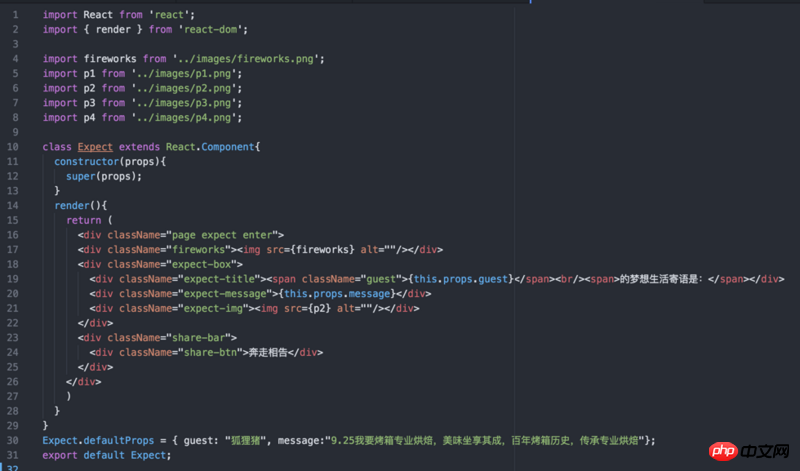Click the 奔走相告 button text
This screenshot has height=471, width=800.
click(x=268, y=353)
